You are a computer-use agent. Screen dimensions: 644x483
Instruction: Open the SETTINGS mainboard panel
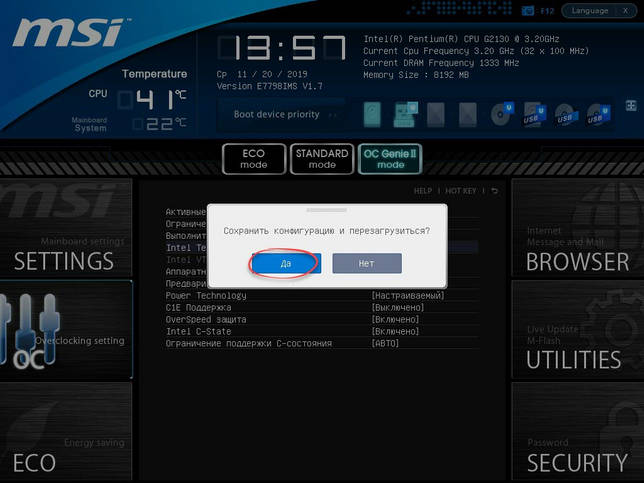(x=66, y=227)
